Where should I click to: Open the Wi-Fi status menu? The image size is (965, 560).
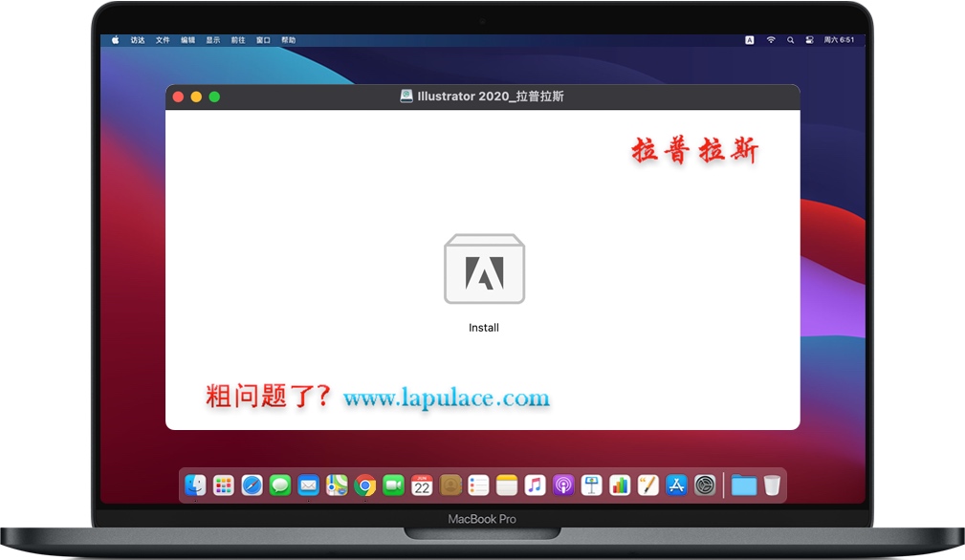pos(771,39)
